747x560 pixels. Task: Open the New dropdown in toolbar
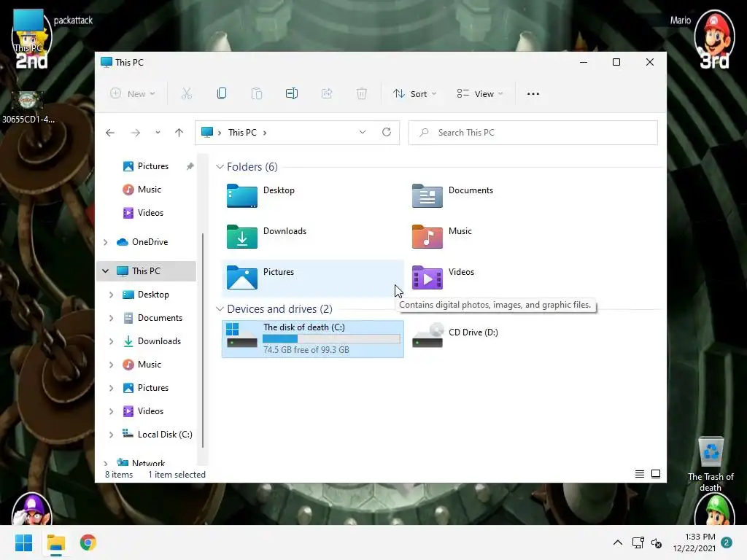pyautogui.click(x=133, y=94)
